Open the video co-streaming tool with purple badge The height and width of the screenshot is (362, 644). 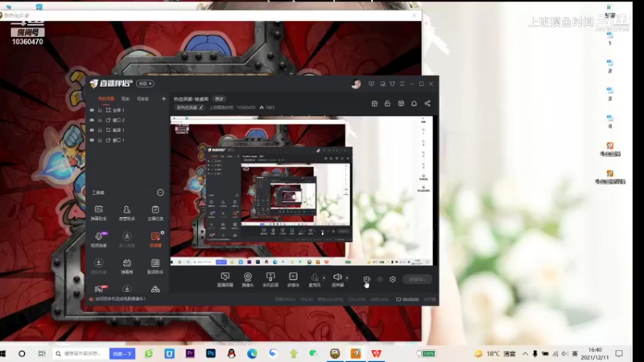(98, 239)
